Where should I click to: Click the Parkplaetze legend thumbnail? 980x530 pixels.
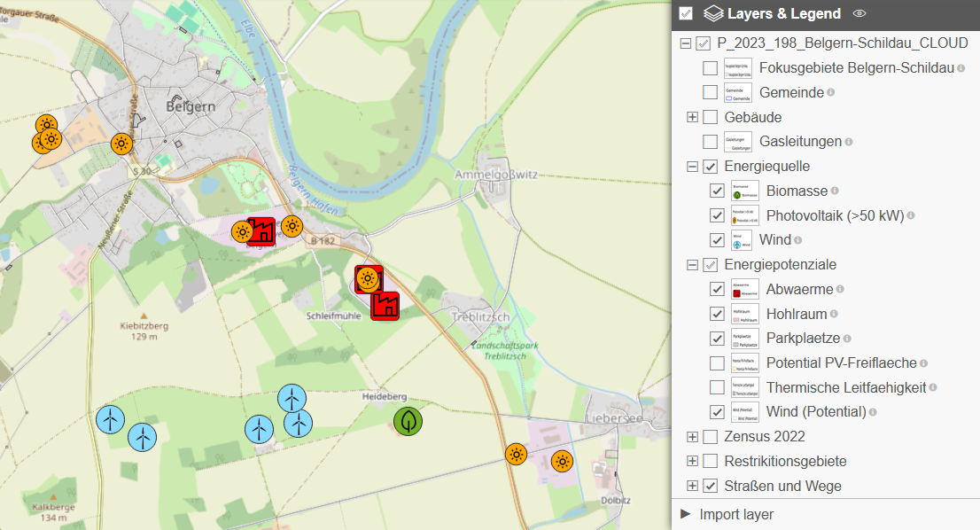click(745, 339)
